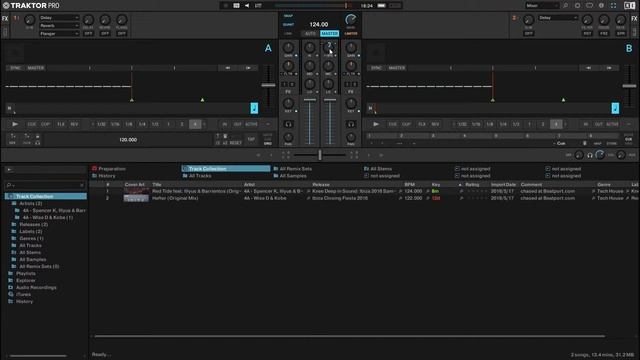640x360 pixels.
Task: Toggle Delay effect OFF button
Action: (88, 33)
